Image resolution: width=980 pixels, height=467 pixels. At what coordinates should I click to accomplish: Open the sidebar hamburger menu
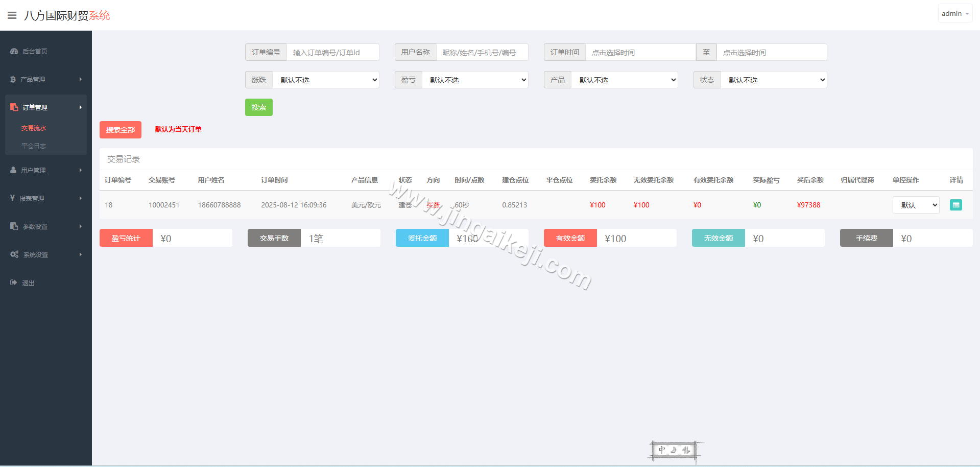(x=12, y=15)
